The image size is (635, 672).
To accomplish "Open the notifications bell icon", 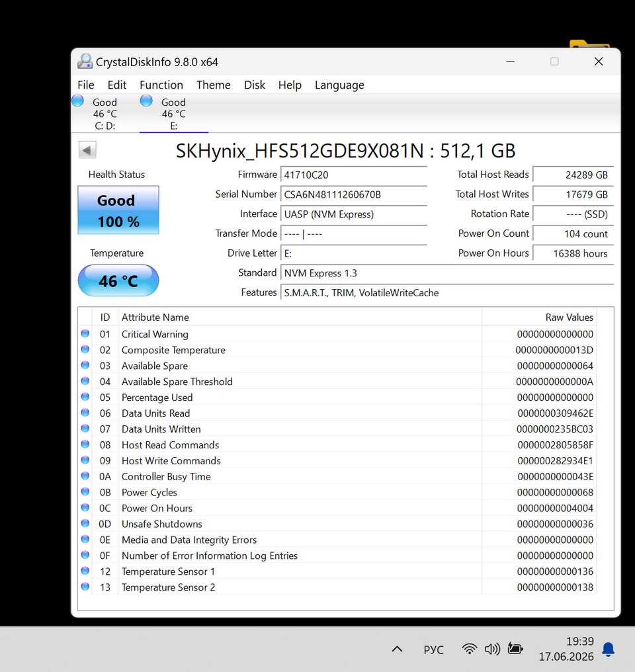I will [608, 650].
